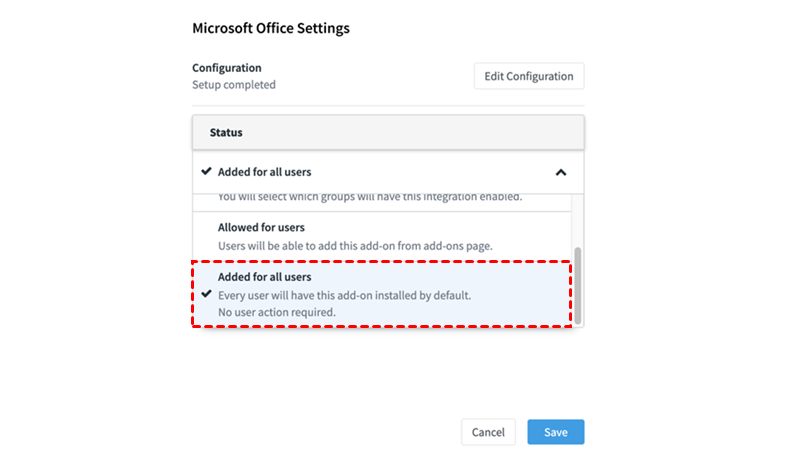Open the Edit Configuration button
The width and height of the screenshot is (800, 469).
pos(529,76)
